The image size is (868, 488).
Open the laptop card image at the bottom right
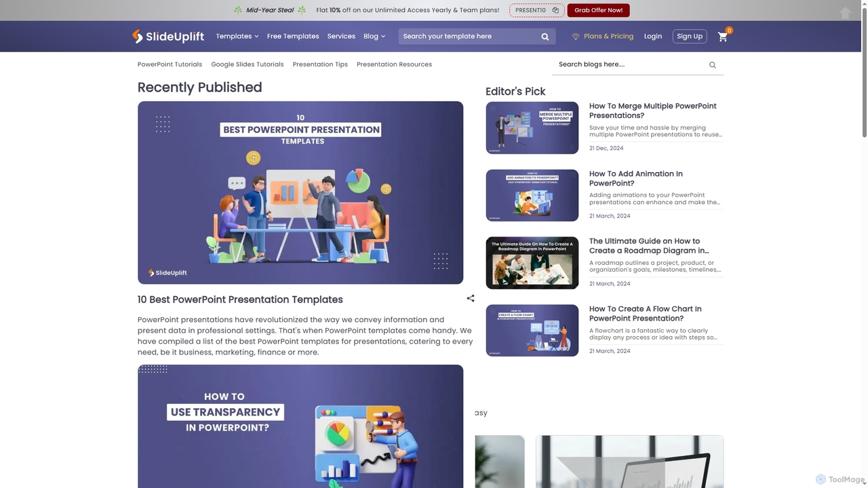pyautogui.click(x=629, y=462)
